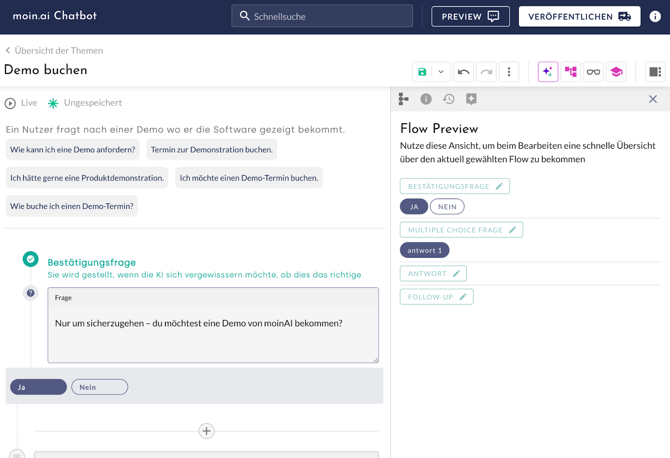Open the save options dropdown arrow

pos(441,72)
